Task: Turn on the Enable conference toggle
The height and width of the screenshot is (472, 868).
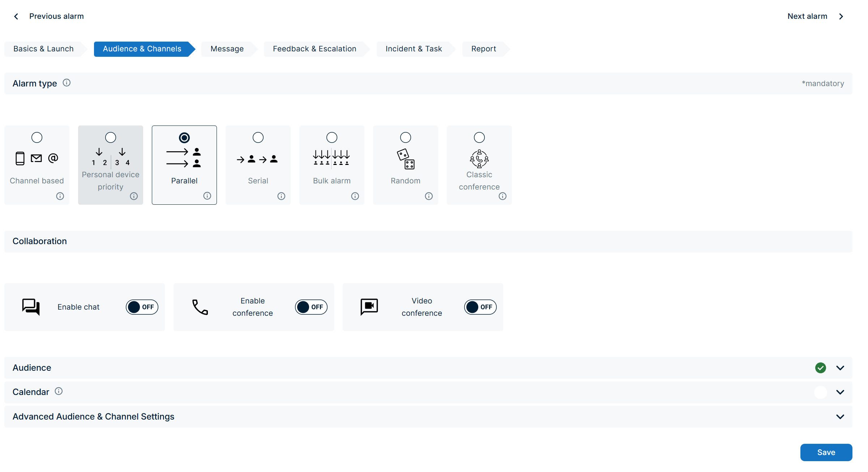Action: click(311, 307)
